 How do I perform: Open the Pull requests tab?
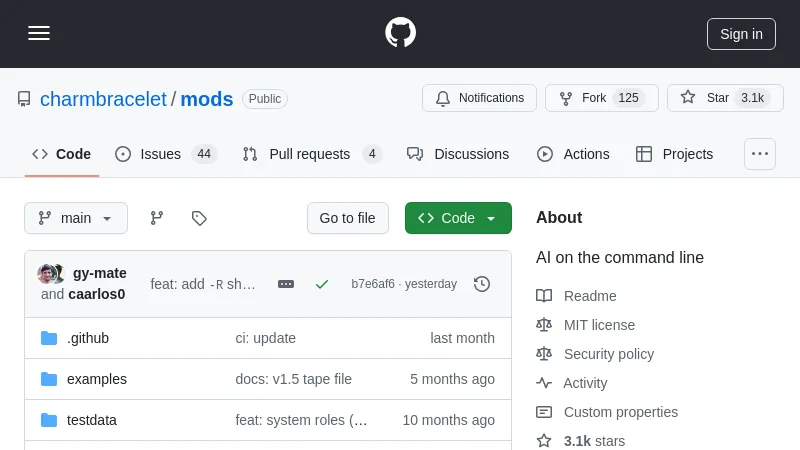click(311, 154)
